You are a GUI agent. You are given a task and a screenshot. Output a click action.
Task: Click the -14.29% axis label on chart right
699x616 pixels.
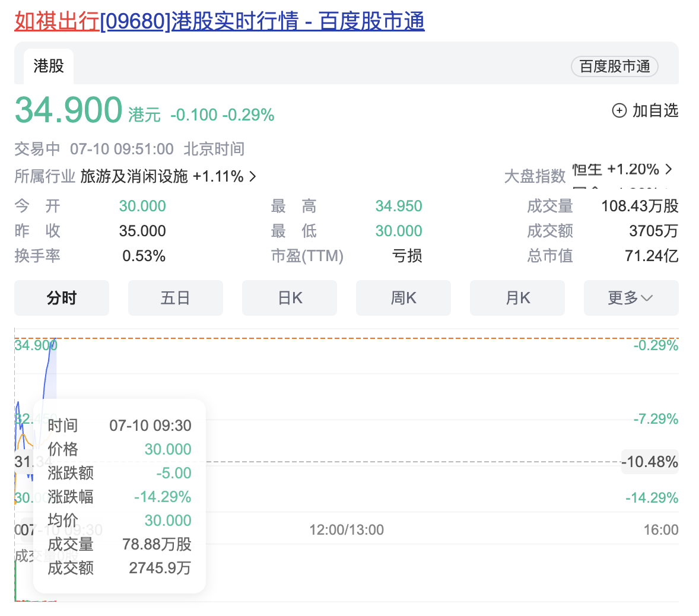click(652, 497)
